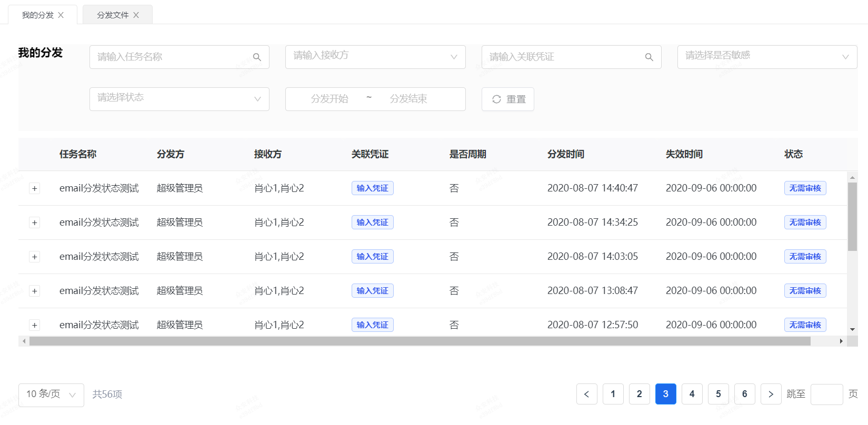868x425 pixels.
Task: Go to page 5
Action: (719, 394)
